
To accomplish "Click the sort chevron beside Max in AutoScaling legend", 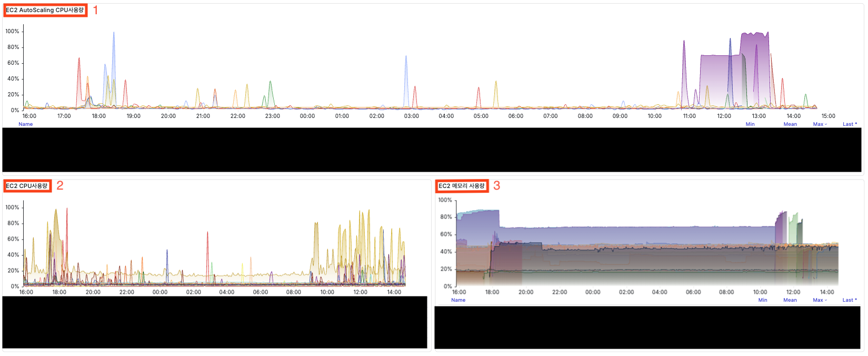I will pos(826,124).
